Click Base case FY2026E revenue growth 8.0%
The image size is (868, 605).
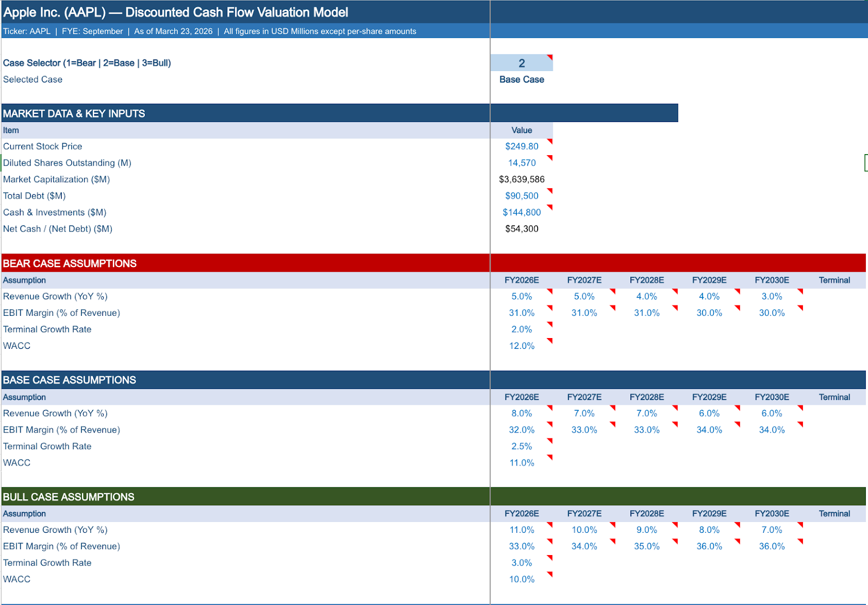coord(521,413)
